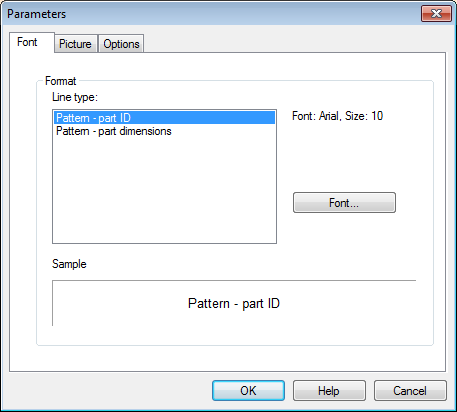Click the 'Font: Arial, Size: 10' label
This screenshot has height=412, width=457.
point(337,116)
